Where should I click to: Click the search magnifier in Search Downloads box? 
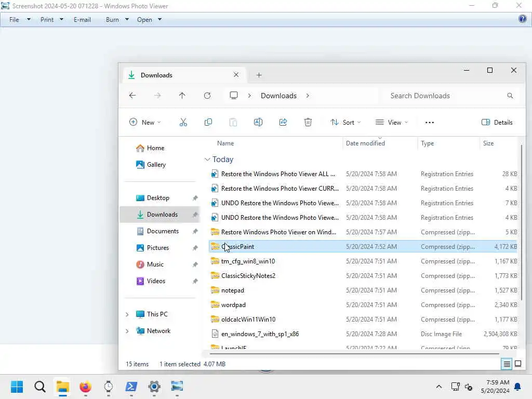coord(510,96)
